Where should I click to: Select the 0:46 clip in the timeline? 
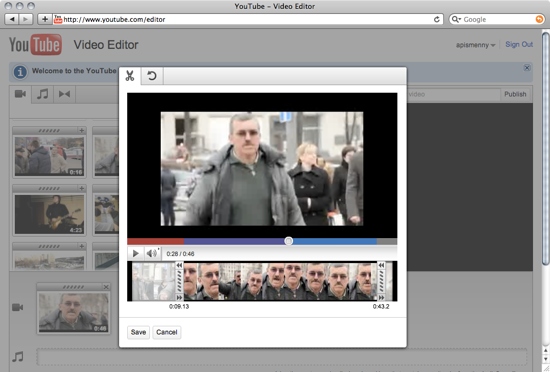(73, 312)
